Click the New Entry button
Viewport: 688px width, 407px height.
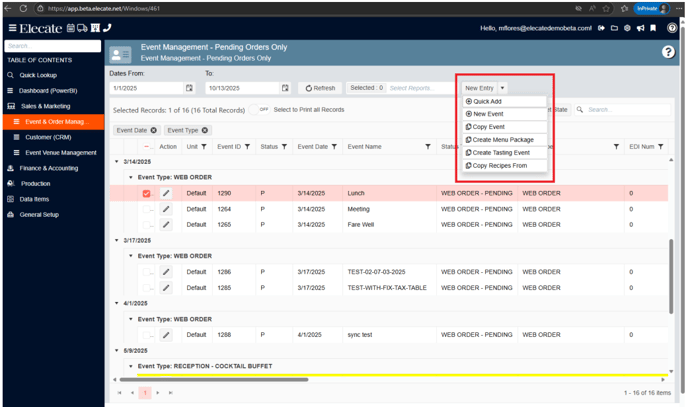coord(480,88)
